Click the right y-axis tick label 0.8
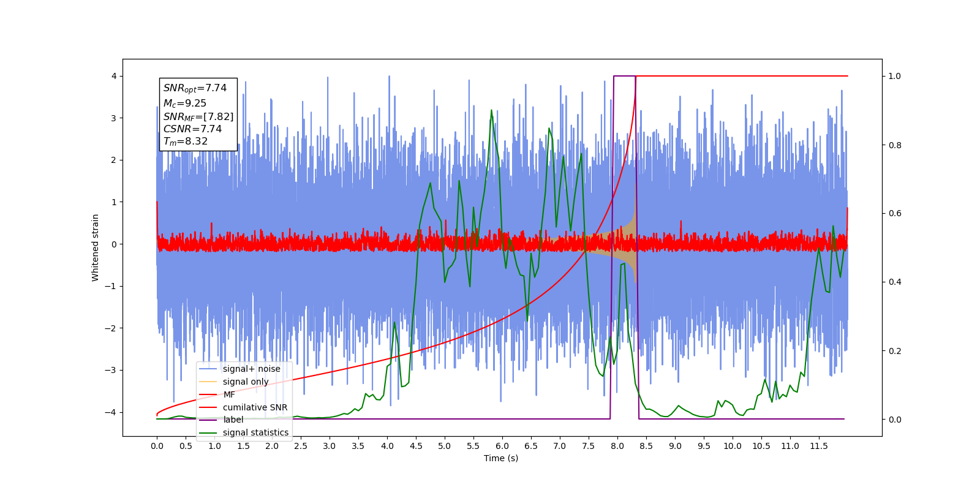 click(895, 145)
